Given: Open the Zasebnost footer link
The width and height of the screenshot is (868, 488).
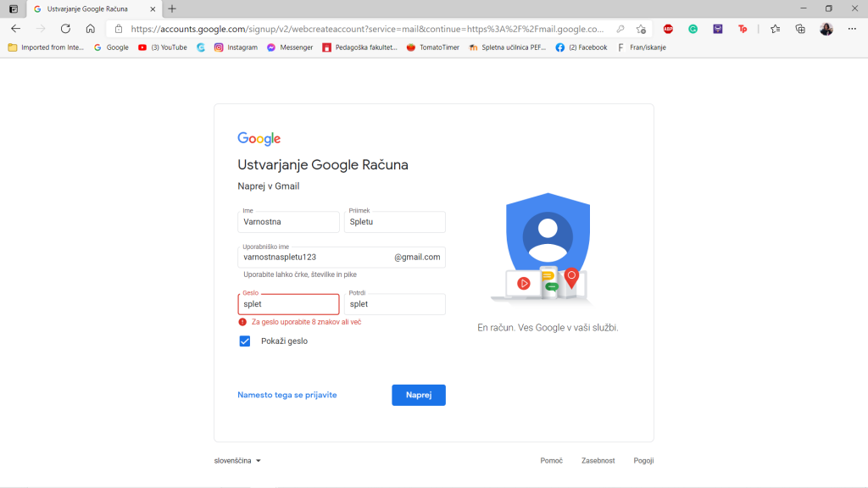Looking at the screenshot, I should pyautogui.click(x=598, y=460).
